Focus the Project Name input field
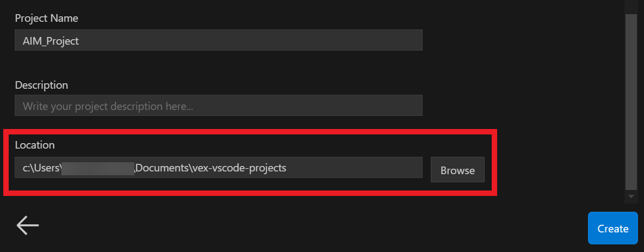The height and width of the screenshot is (252, 644). click(218, 40)
